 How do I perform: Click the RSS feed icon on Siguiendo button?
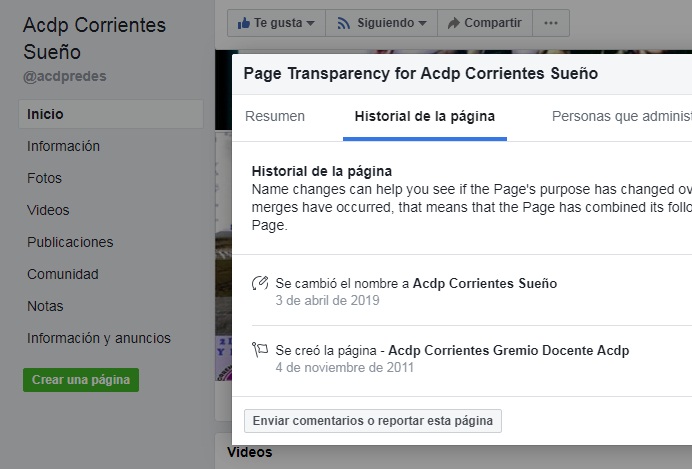343,23
